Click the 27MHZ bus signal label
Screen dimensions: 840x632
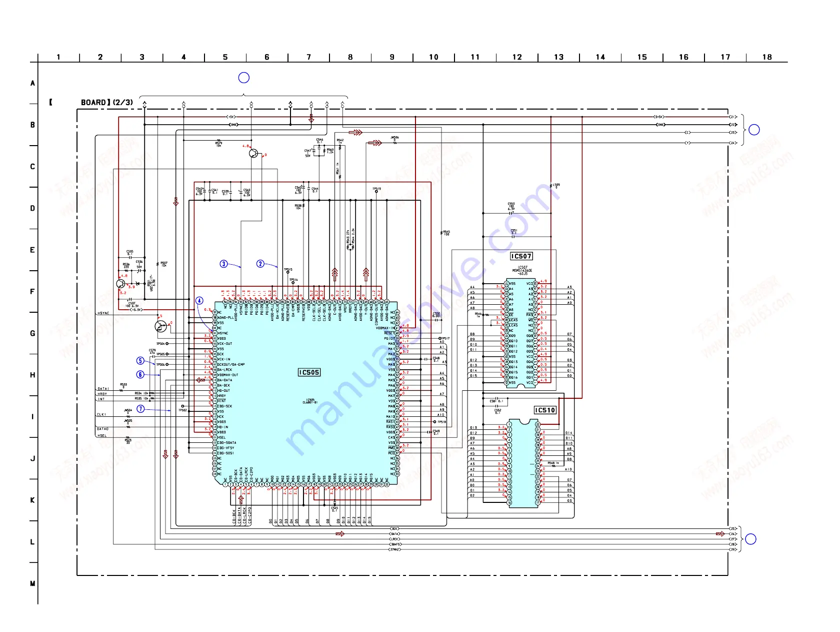(395, 549)
